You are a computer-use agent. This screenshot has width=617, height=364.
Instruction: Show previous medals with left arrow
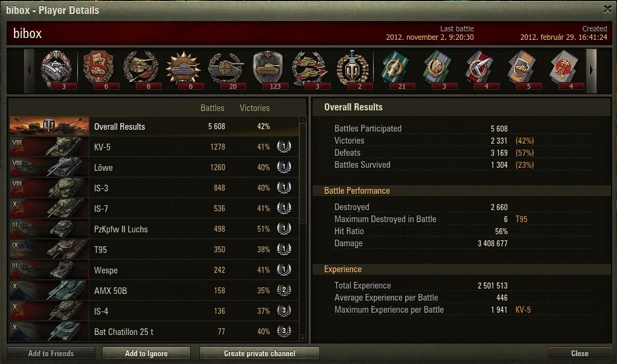pos(30,71)
